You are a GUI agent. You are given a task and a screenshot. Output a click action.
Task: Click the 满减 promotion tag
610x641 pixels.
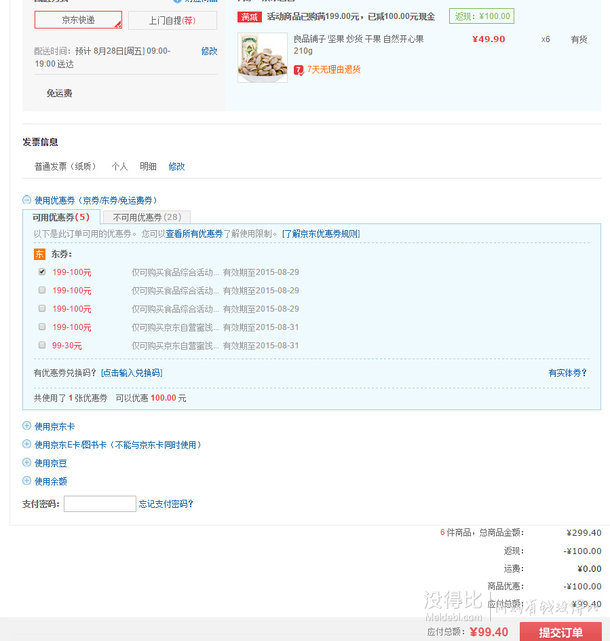click(249, 17)
